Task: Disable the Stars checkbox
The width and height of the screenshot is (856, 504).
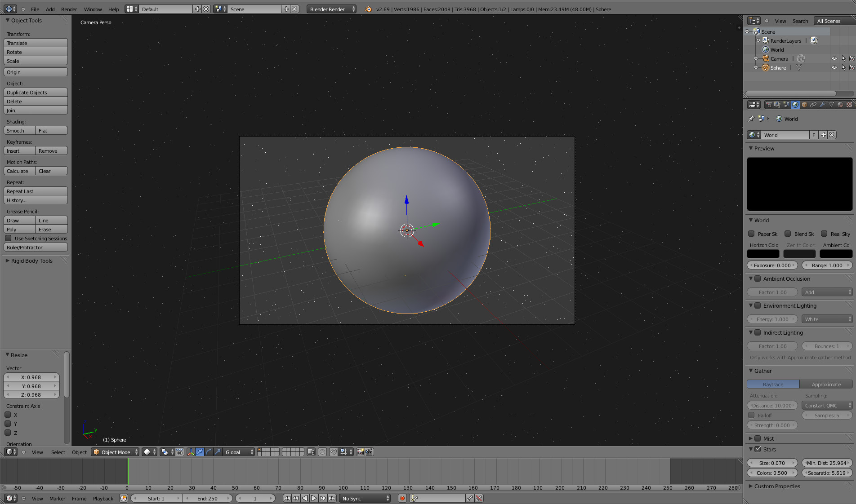Action: pos(758,449)
